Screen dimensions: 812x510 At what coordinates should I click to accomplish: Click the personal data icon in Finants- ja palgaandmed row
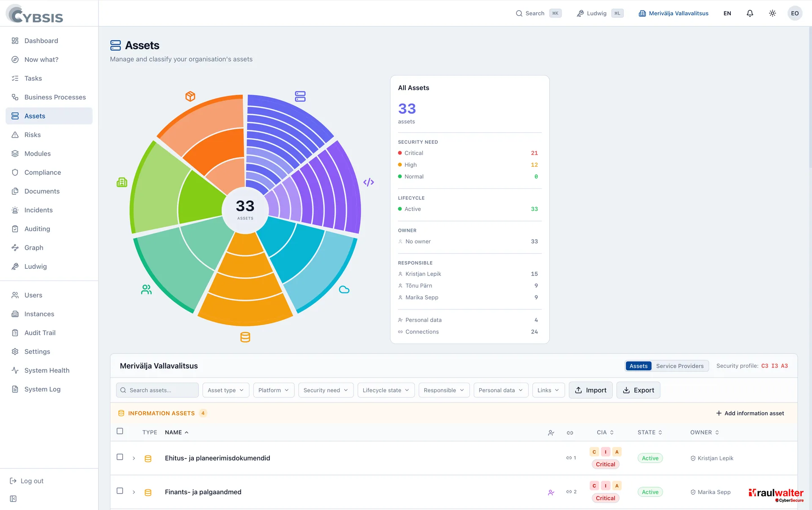tap(551, 492)
